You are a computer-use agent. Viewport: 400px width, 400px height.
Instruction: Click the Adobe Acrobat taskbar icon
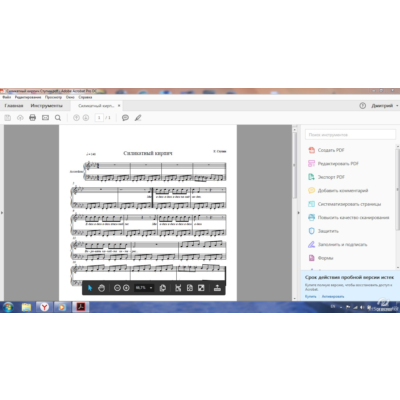click(81, 307)
